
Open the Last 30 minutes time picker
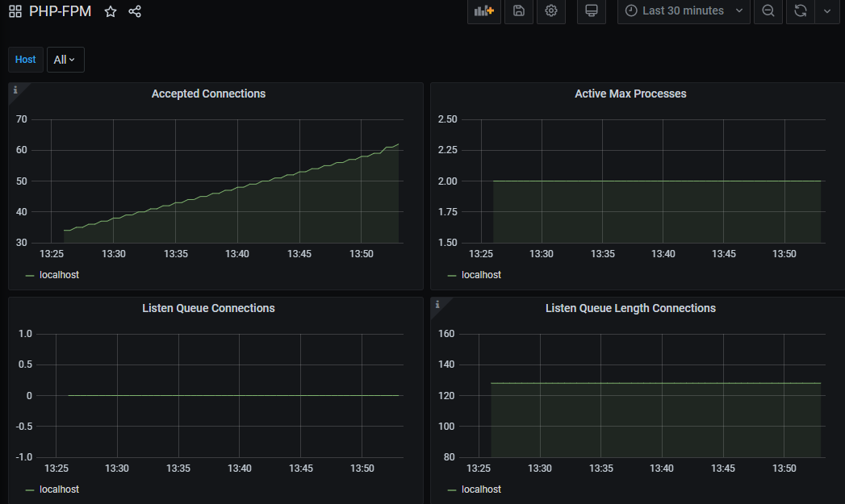tap(684, 10)
